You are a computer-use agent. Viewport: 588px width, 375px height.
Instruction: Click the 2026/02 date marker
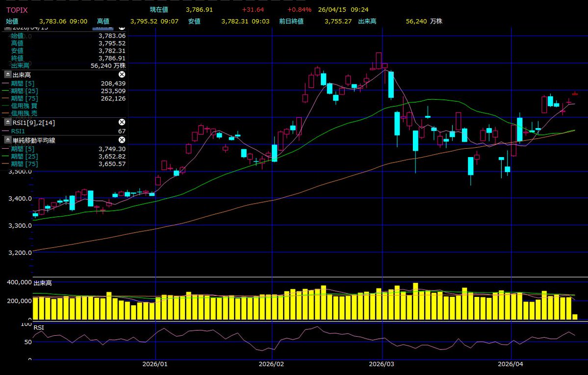[272, 364]
